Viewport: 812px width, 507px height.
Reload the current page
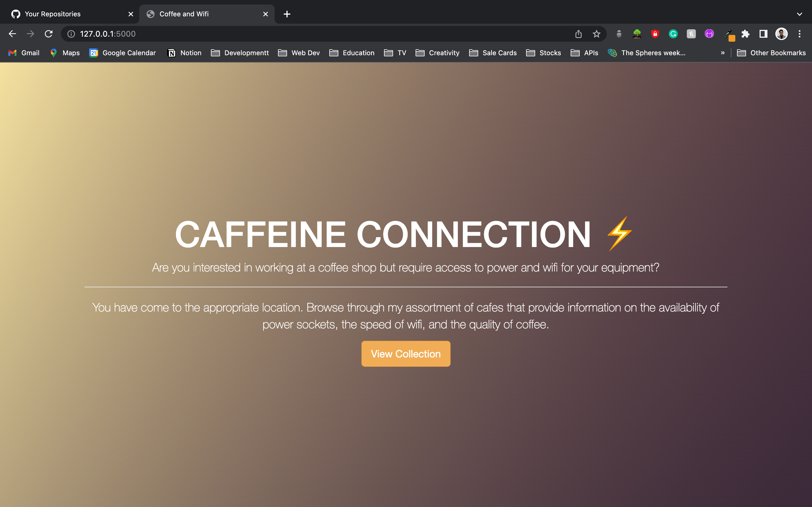tap(49, 34)
